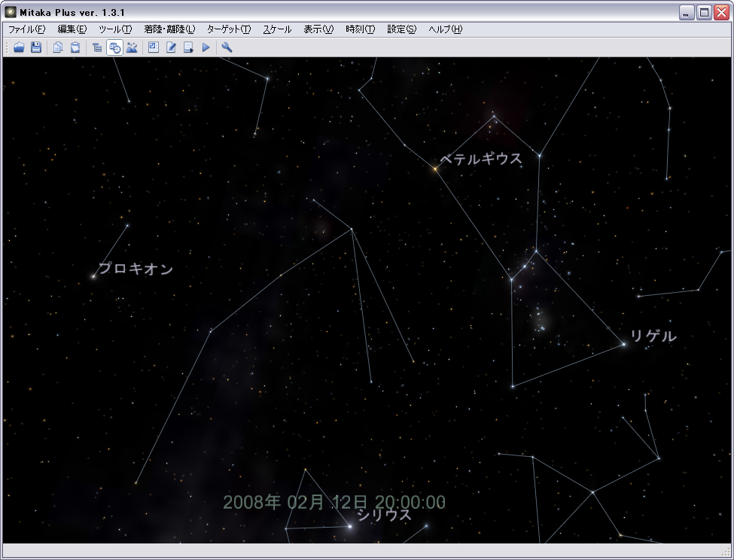Open the スケール menu
734x560 pixels.
(x=277, y=29)
